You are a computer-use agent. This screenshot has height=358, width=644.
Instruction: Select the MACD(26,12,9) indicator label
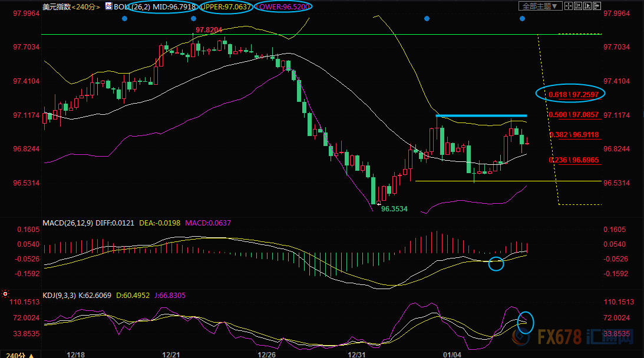click(x=68, y=223)
